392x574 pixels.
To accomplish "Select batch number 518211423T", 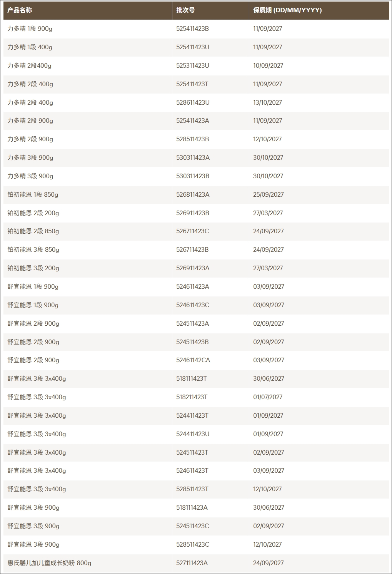I will 192,397.
